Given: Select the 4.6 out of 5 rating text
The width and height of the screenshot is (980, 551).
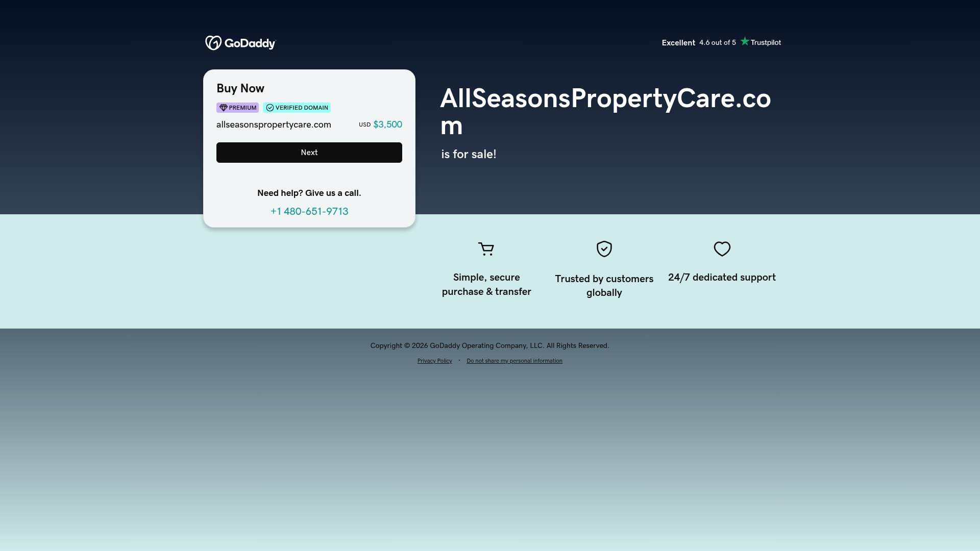Looking at the screenshot, I should (717, 43).
